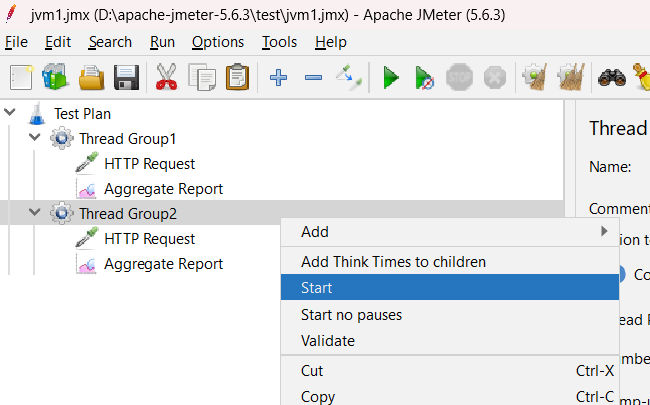Open the Run menu
The image size is (650, 405).
pyautogui.click(x=162, y=42)
